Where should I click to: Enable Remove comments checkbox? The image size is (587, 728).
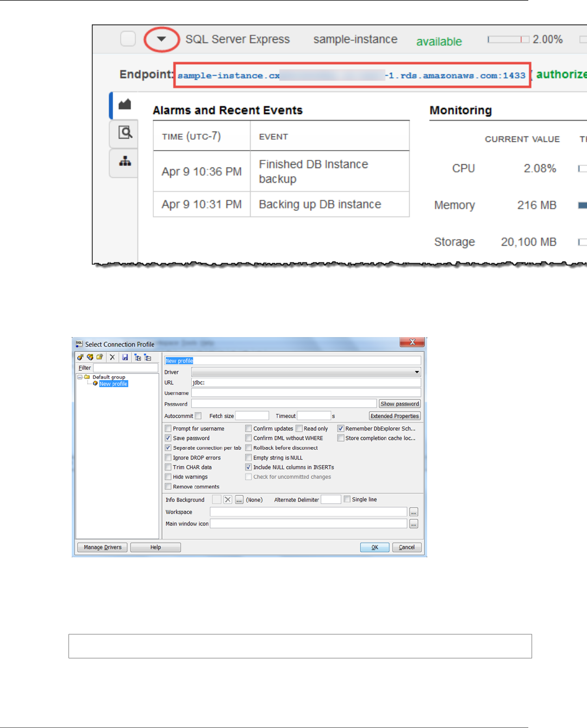(x=168, y=487)
